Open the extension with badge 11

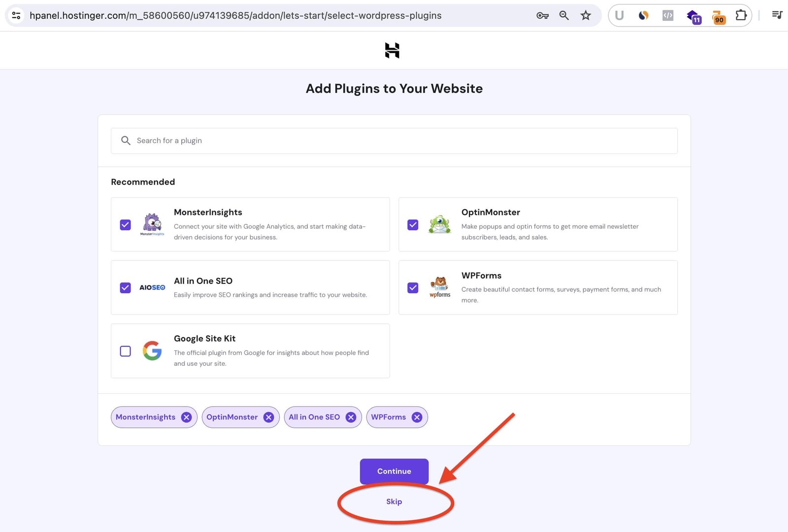[694, 17]
